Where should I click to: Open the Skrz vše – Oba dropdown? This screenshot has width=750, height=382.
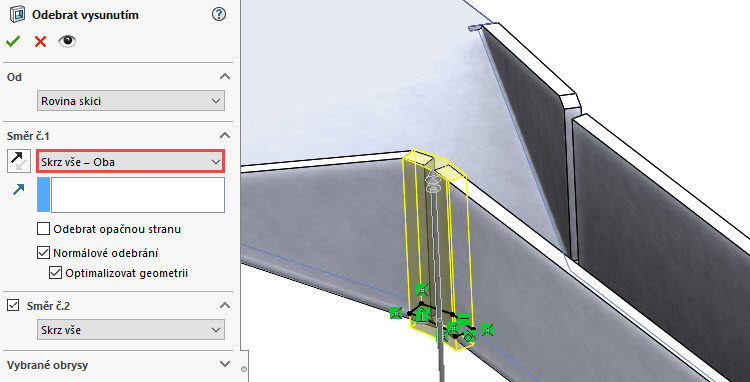(130, 162)
